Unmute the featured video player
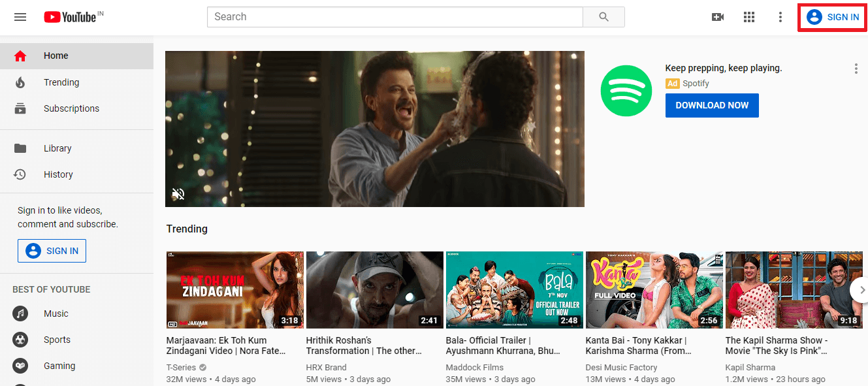Screen dimensions: 868x386 (x=178, y=193)
